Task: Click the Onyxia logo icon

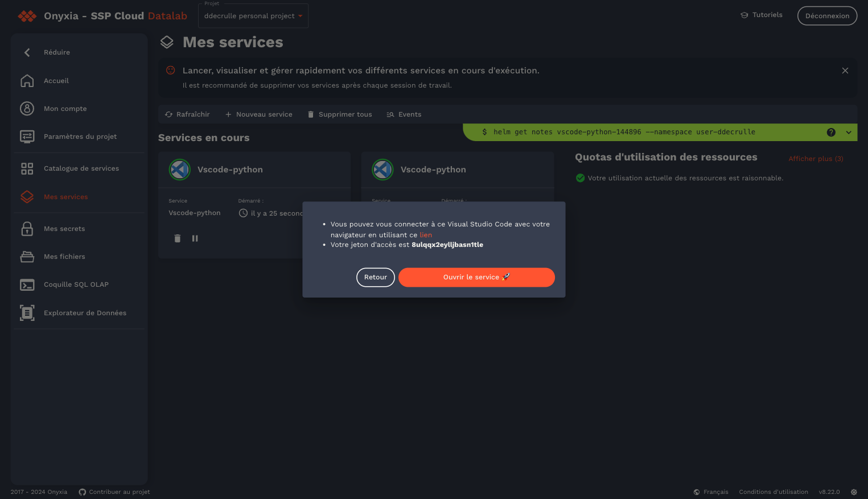Action: pos(27,16)
